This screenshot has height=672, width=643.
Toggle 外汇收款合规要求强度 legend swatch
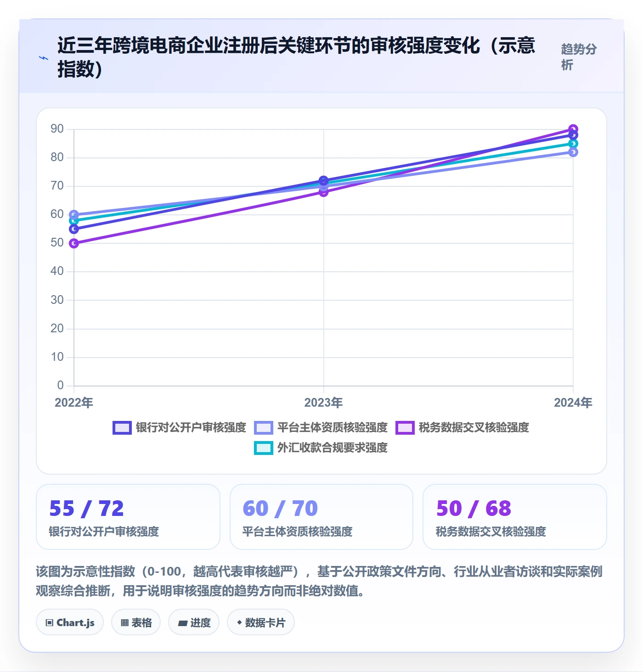[x=264, y=448]
